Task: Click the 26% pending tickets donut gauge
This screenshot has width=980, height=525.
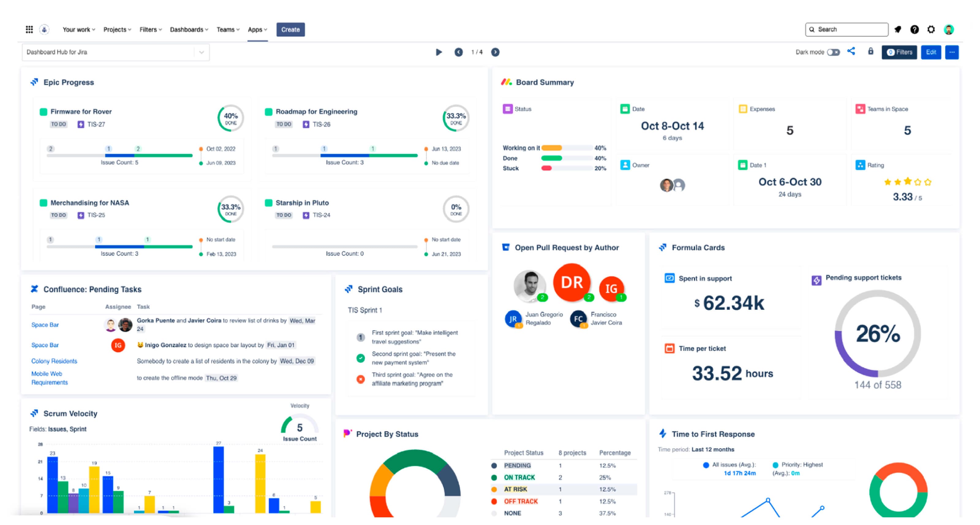Action: [878, 333]
